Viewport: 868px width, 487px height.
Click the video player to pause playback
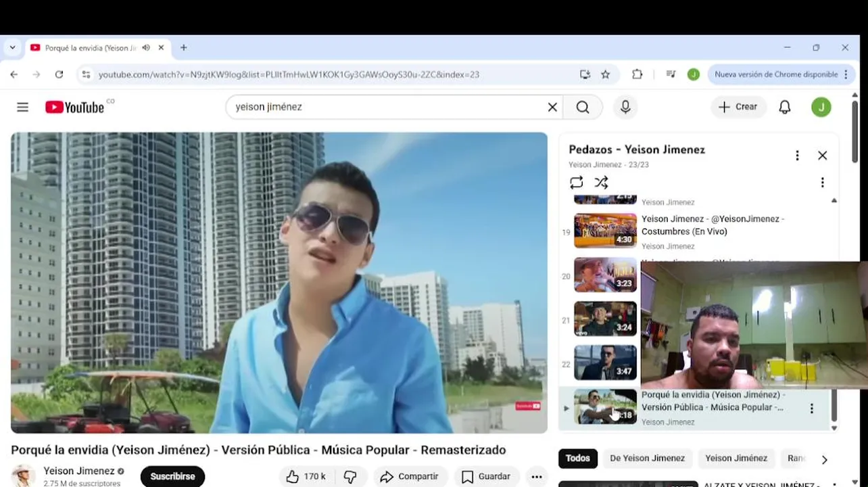coord(279,283)
